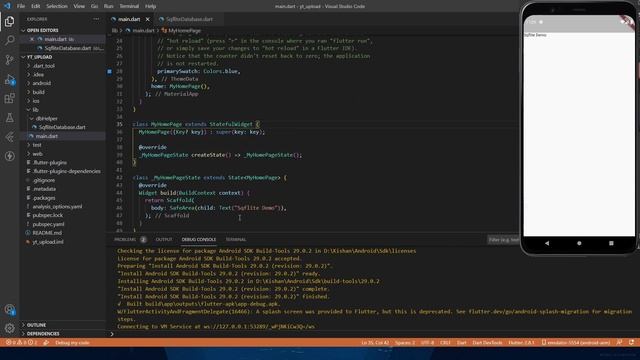Open the Run and Debug view

click(x=9, y=79)
